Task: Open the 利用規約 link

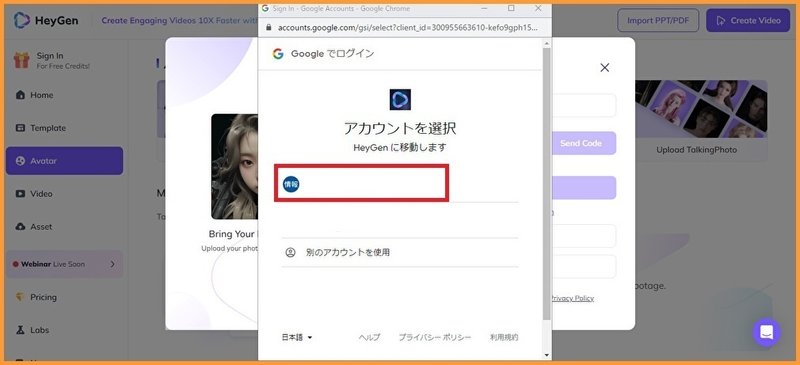Action: pyautogui.click(x=504, y=337)
